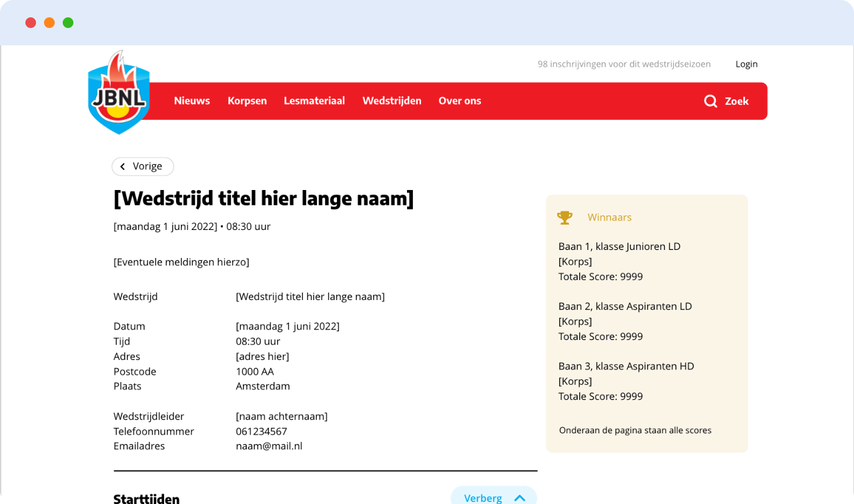Click the Emailadres label

click(139, 446)
